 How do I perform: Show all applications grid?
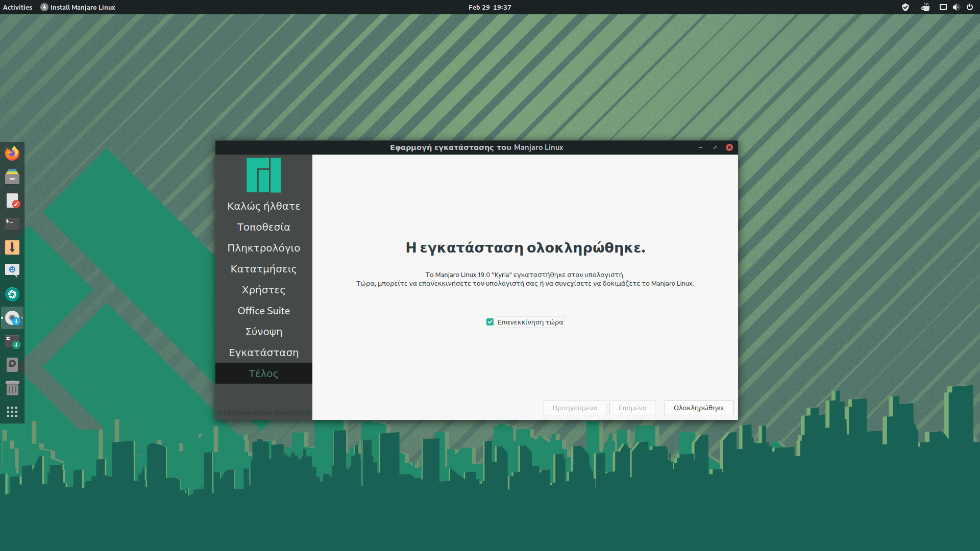click(12, 412)
